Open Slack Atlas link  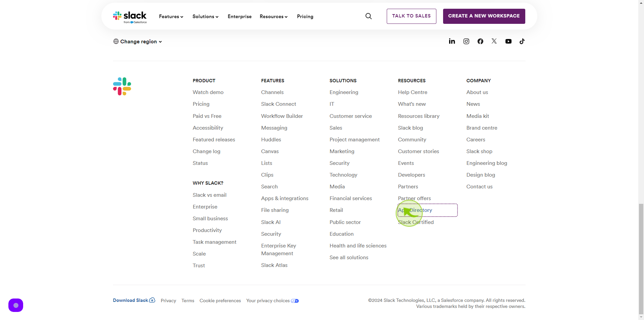point(274,265)
